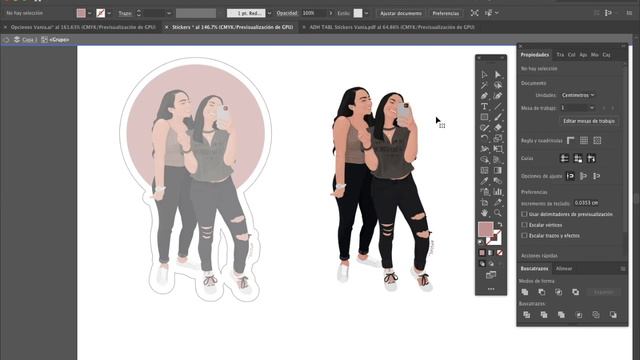The width and height of the screenshot is (640, 360).
Task: Select the Blend tool
Action: point(498,181)
